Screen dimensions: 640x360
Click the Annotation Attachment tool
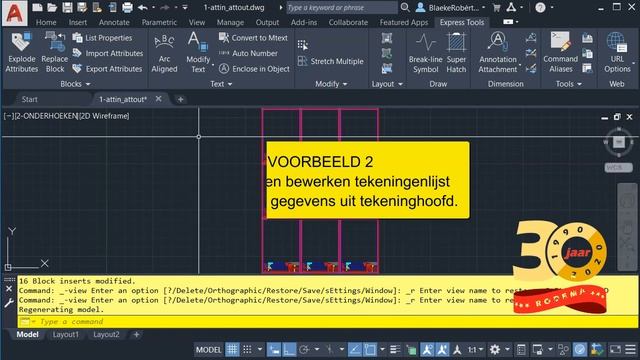tap(498, 53)
